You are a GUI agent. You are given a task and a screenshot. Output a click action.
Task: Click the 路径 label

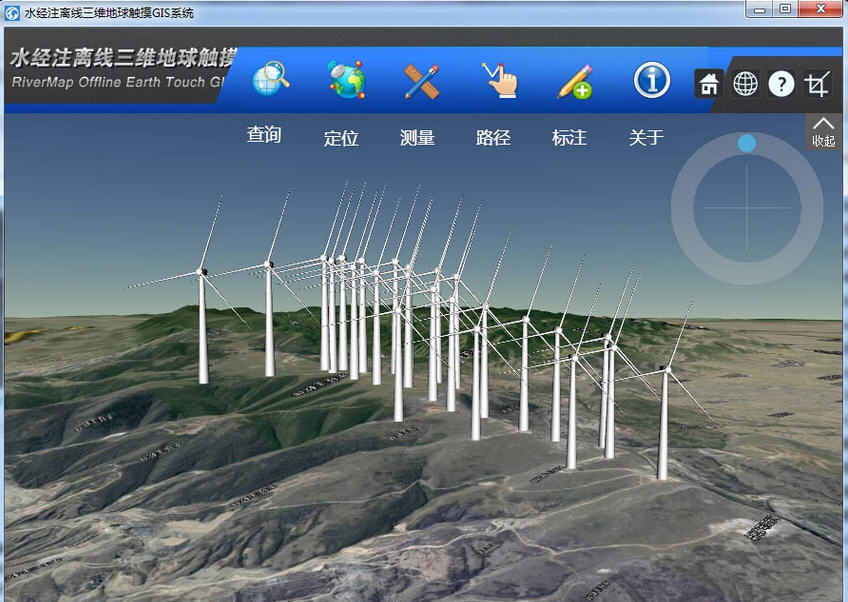(493, 137)
